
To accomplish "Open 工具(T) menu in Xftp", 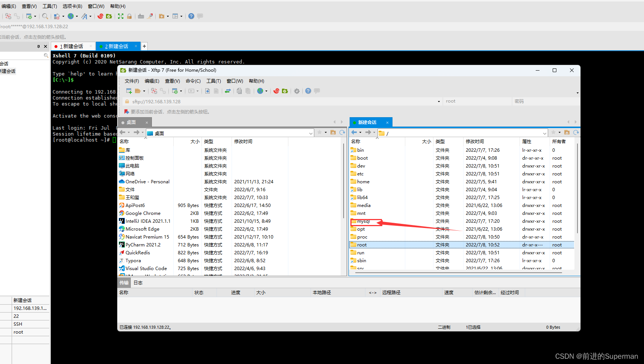I will 214,81.
